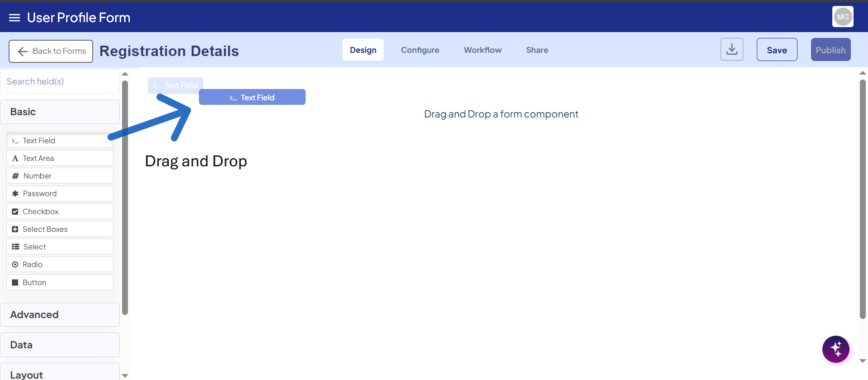Choose the Password field component
Image resolution: width=868 pixels, height=380 pixels.
click(60, 193)
